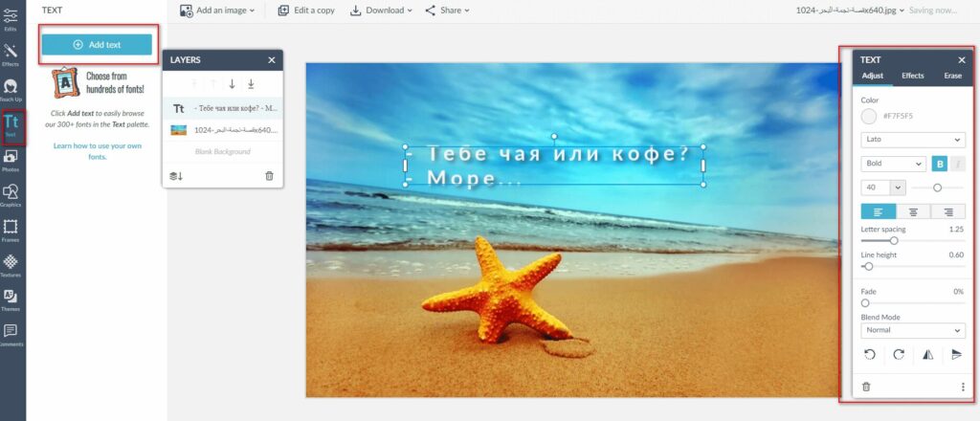Delete layer using Layers panel trash icon

(x=269, y=176)
